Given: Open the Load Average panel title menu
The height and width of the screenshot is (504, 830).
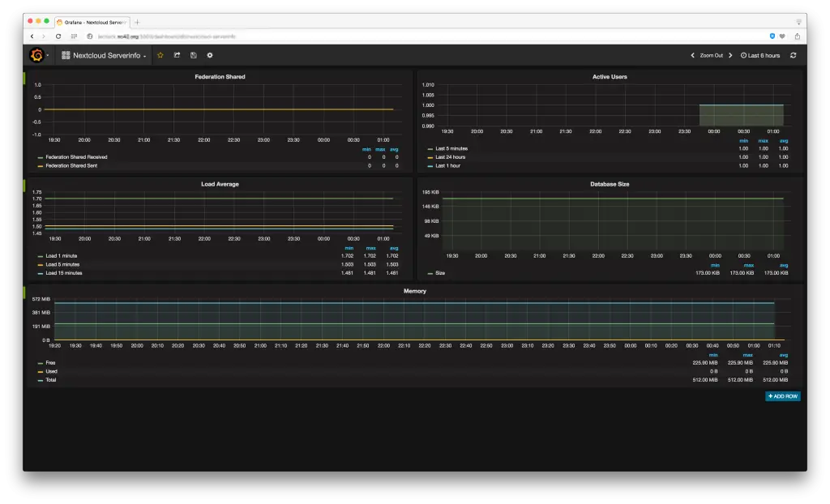Looking at the screenshot, I should coord(220,184).
